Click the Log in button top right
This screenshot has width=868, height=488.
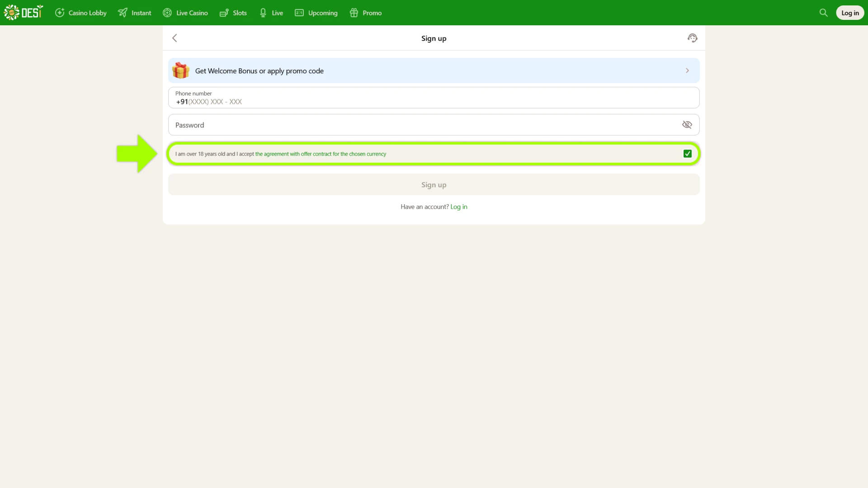[850, 12]
